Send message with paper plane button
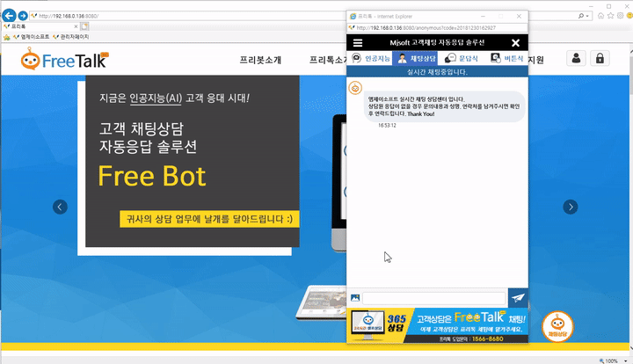 (518, 298)
